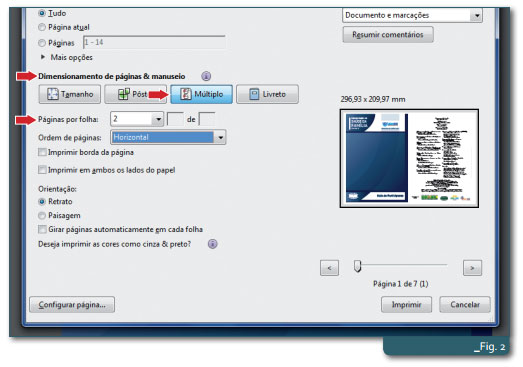Click the page preview slider handle
This screenshot has width=523, height=367.
click(x=358, y=266)
